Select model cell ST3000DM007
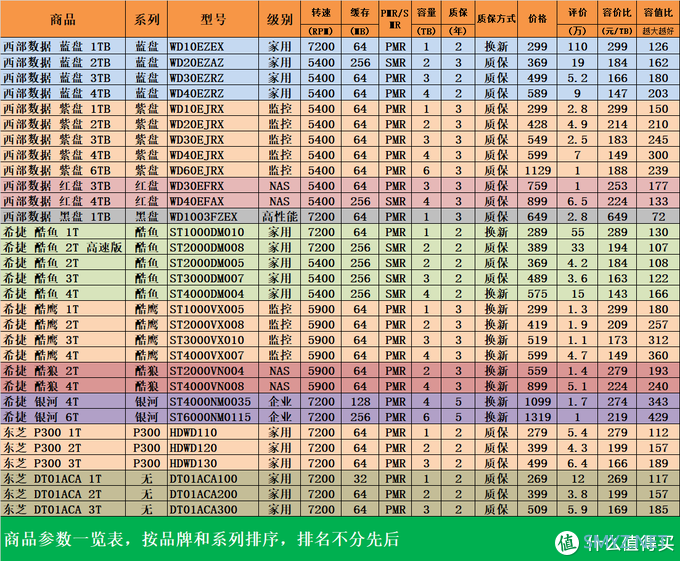 pos(213,278)
